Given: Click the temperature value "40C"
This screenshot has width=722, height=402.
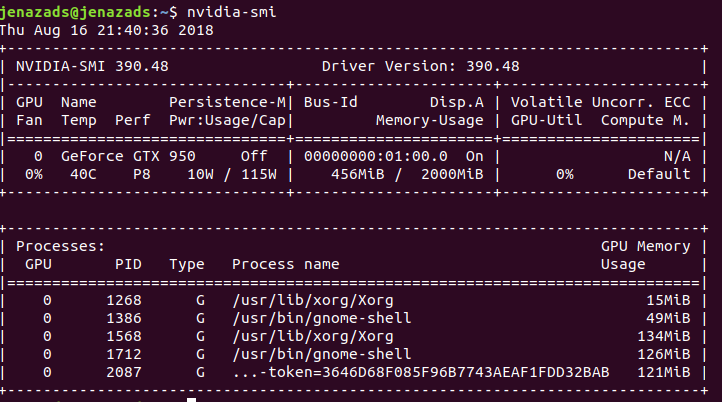Looking at the screenshot, I should point(83,175).
